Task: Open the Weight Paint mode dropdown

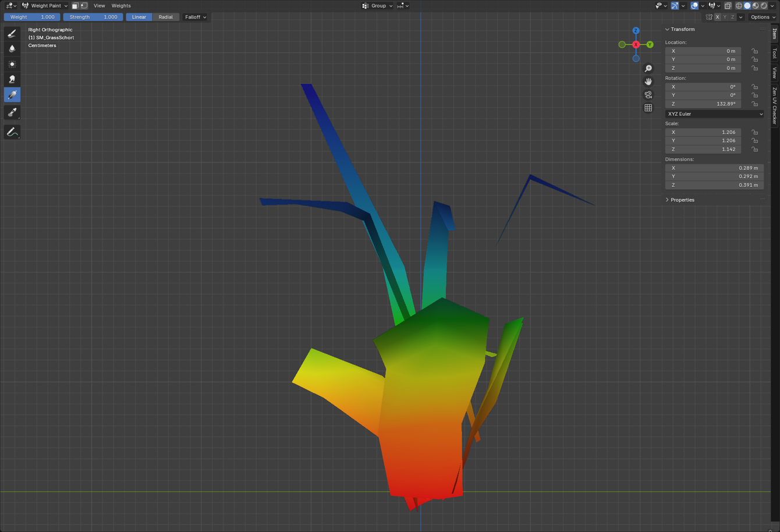Action: pyautogui.click(x=45, y=6)
